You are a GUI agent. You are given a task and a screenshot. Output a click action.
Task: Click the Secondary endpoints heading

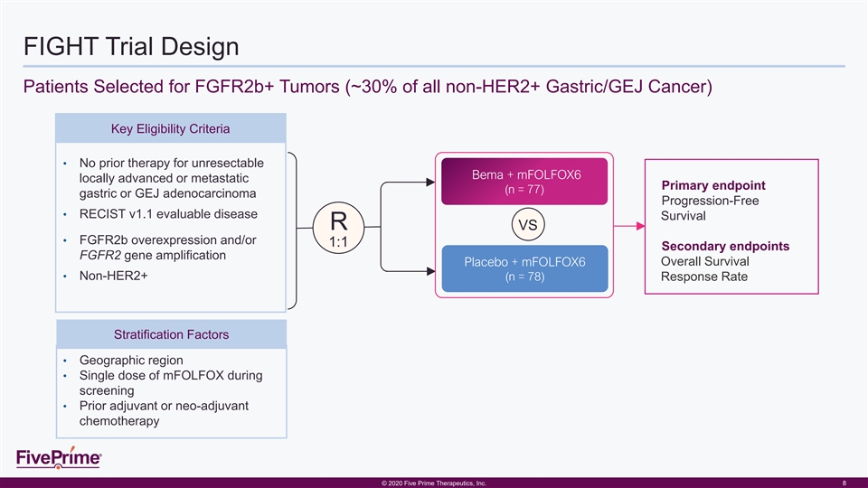(725, 246)
